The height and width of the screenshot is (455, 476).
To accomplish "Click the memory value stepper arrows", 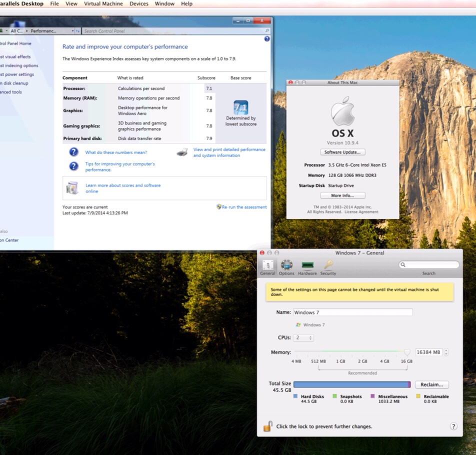I will point(446,352).
